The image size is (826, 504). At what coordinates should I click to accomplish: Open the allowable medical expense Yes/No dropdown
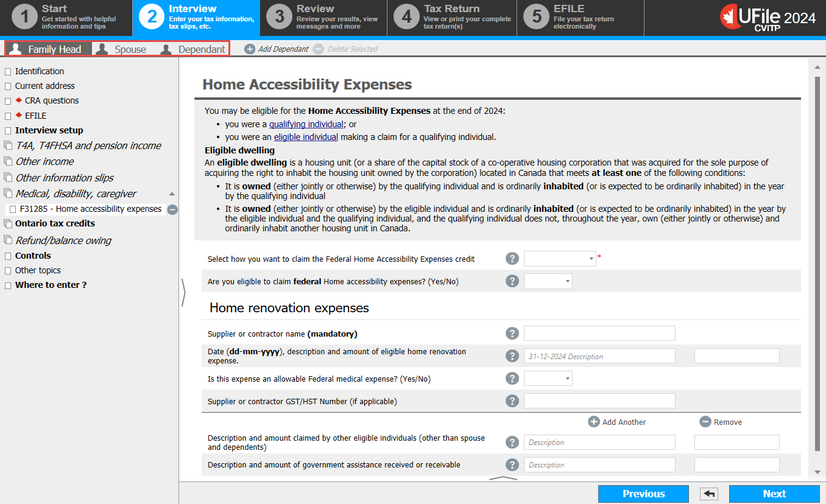point(548,379)
